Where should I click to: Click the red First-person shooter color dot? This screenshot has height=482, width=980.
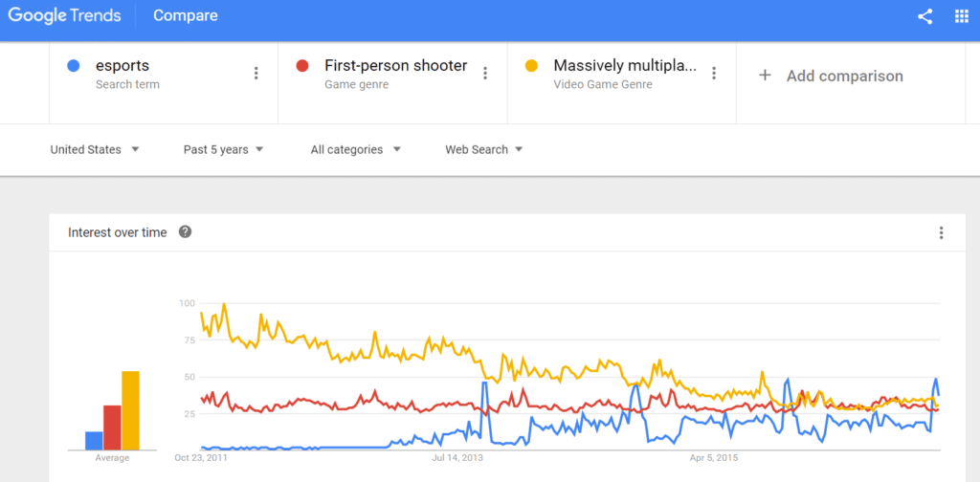pyautogui.click(x=302, y=66)
